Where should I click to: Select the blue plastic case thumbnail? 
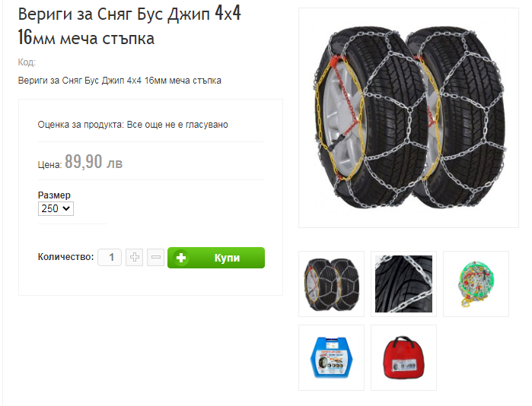tap(332, 357)
